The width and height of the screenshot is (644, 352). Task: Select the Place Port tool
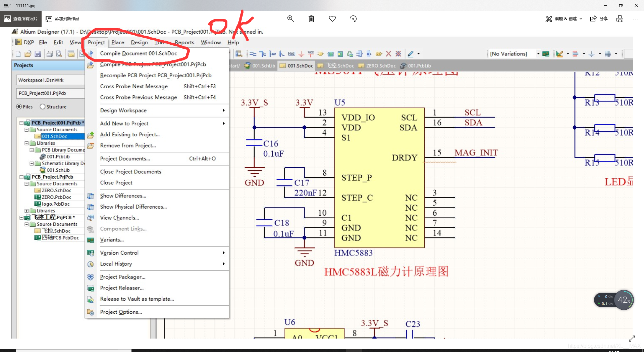(379, 54)
